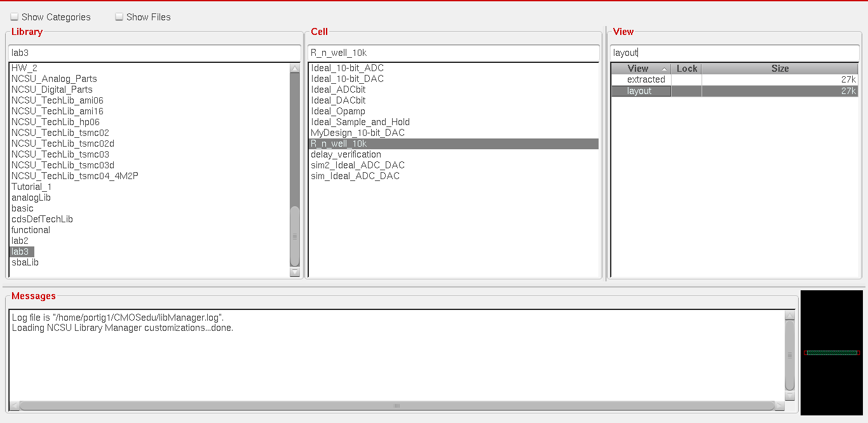Sort views by Size column header
Image resolution: width=868 pixels, height=423 pixels.
click(780, 69)
